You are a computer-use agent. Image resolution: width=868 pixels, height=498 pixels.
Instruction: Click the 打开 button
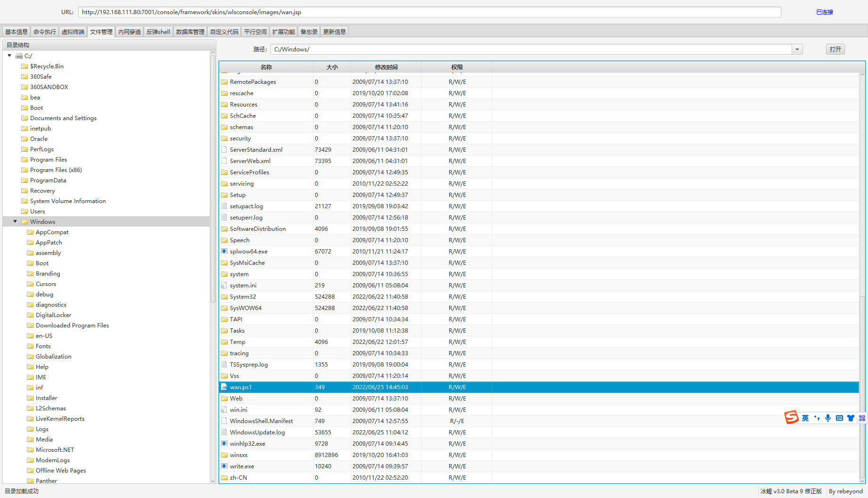pos(835,49)
